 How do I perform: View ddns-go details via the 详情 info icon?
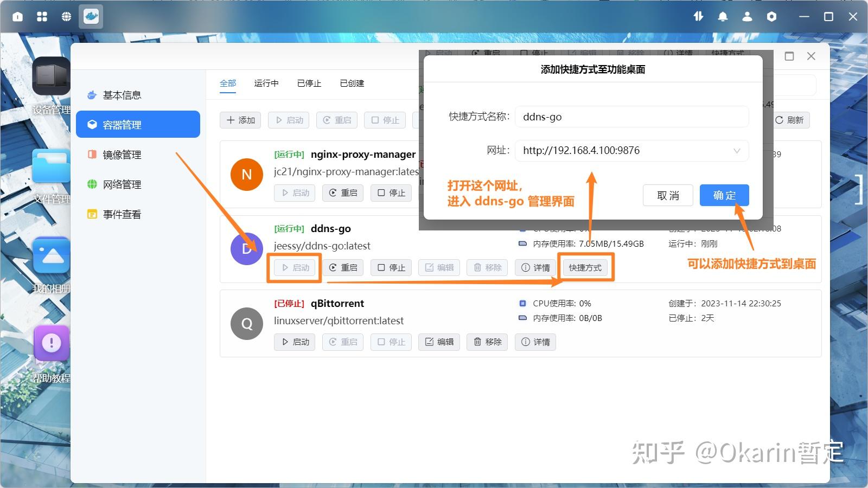point(535,267)
